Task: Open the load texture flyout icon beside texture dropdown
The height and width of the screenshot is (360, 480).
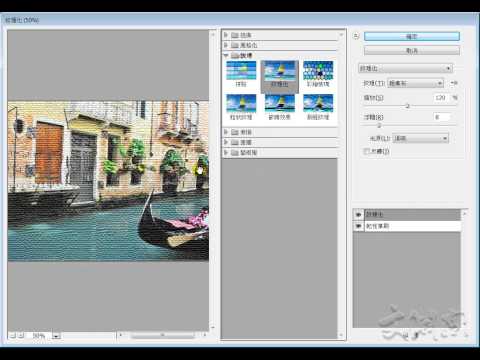Action: (x=454, y=83)
